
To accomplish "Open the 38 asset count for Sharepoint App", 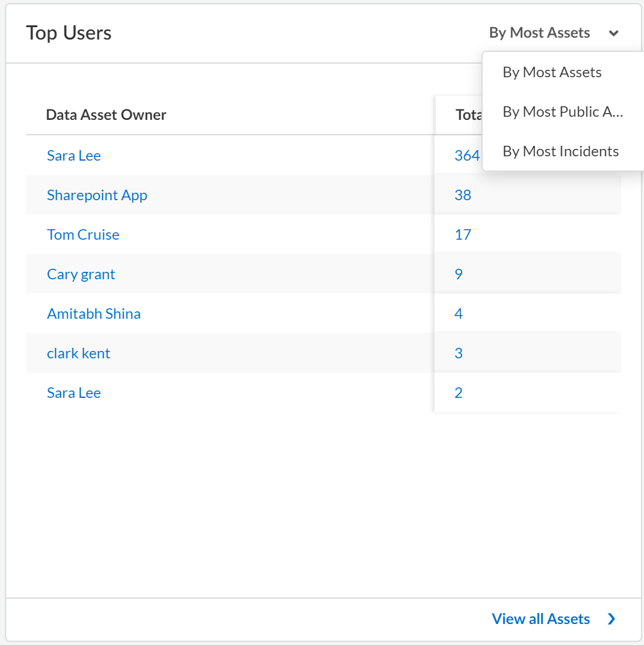I will coord(463,195).
